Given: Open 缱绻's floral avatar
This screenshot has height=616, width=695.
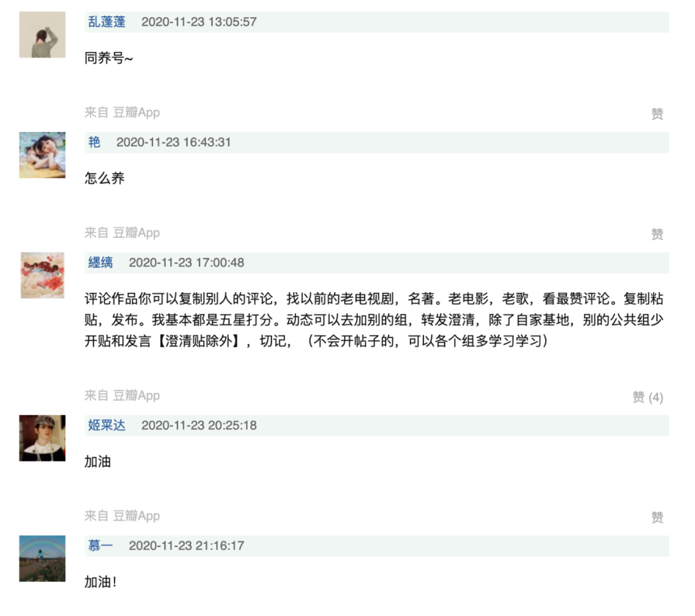Looking at the screenshot, I should tap(42, 275).
